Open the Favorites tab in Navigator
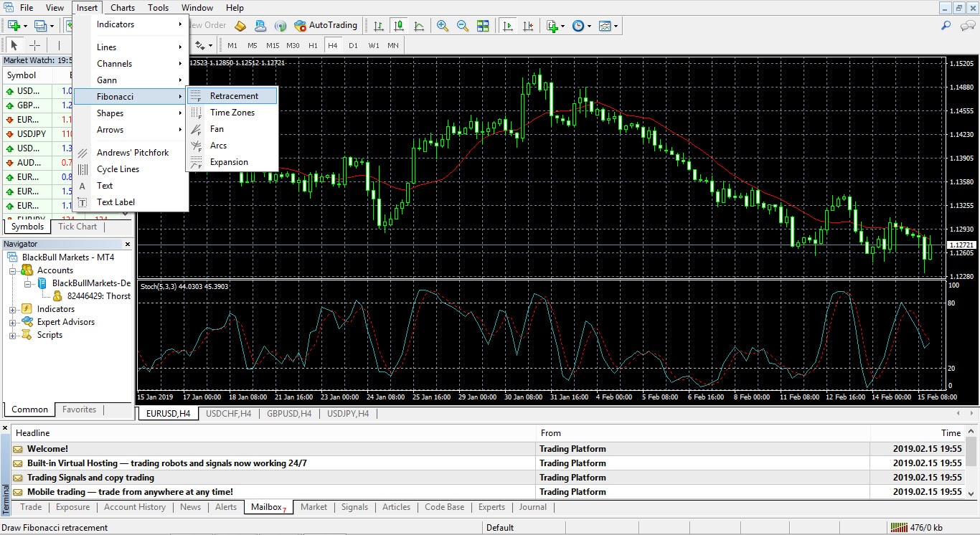Viewport: 980px width, 535px height. (x=79, y=409)
